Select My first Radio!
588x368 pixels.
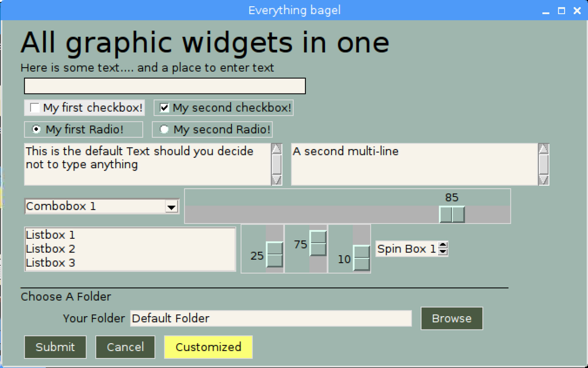coord(36,129)
